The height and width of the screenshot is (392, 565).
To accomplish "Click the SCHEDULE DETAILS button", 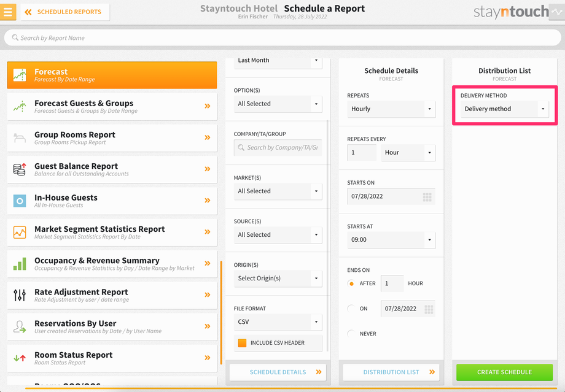I will tap(278, 372).
